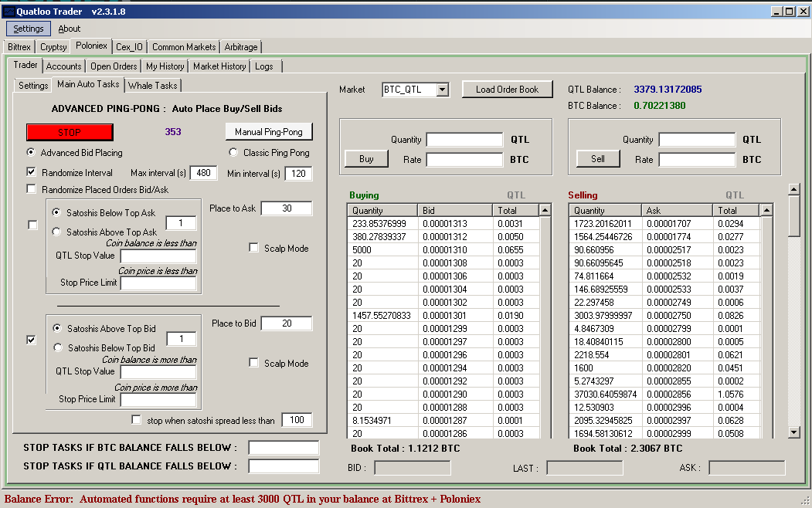
Task: Click the red STOP button
Action: pyautogui.click(x=70, y=133)
